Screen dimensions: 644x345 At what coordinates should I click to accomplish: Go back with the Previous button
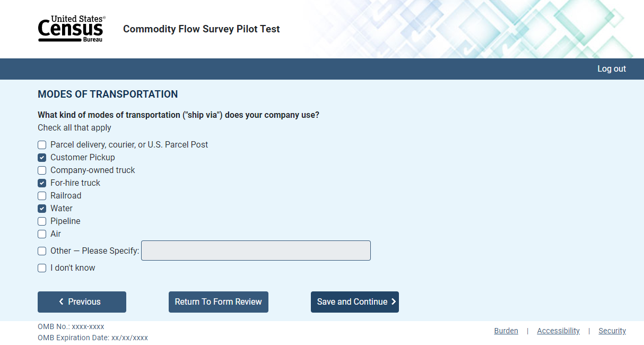pyautogui.click(x=82, y=302)
